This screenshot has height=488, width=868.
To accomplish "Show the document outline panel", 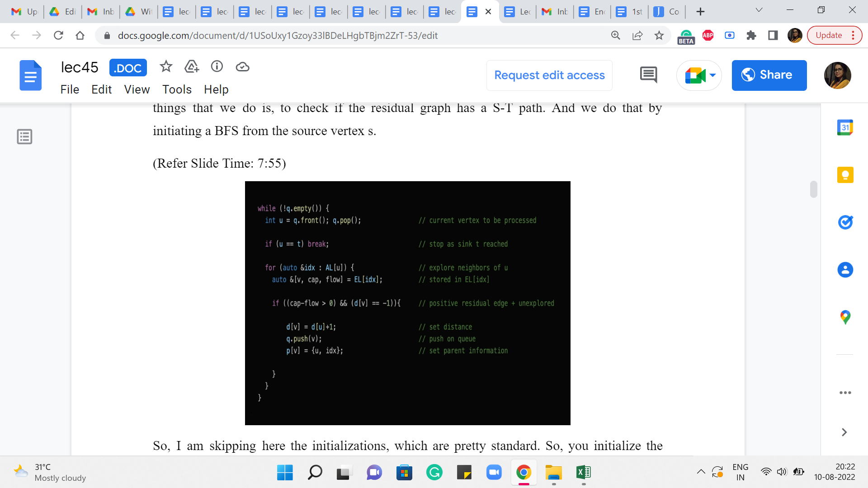I will (x=24, y=136).
